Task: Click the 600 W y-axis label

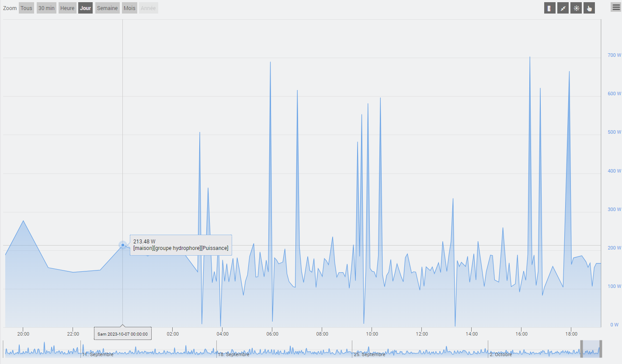Action: (x=614, y=94)
